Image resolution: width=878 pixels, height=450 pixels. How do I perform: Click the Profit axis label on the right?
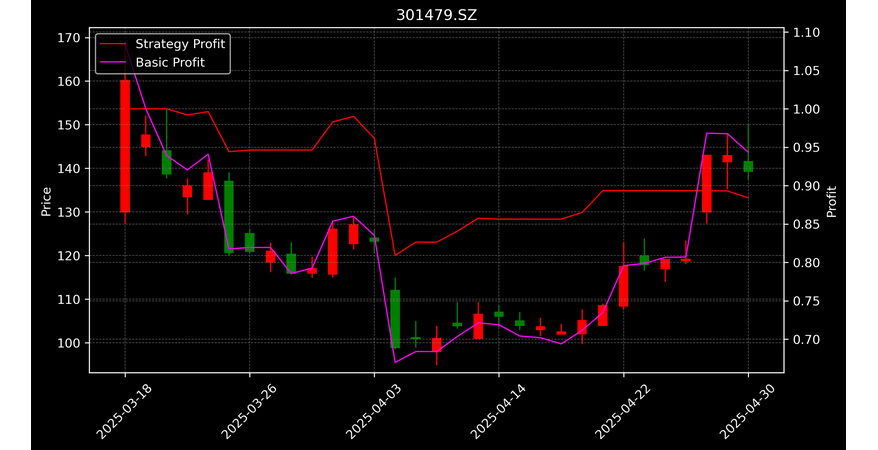pyautogui.click(x=832, y=201)
